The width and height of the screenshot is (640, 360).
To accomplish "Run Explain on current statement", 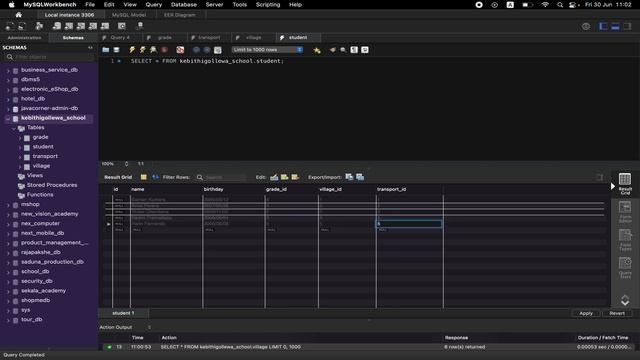I will pos(153,50).
